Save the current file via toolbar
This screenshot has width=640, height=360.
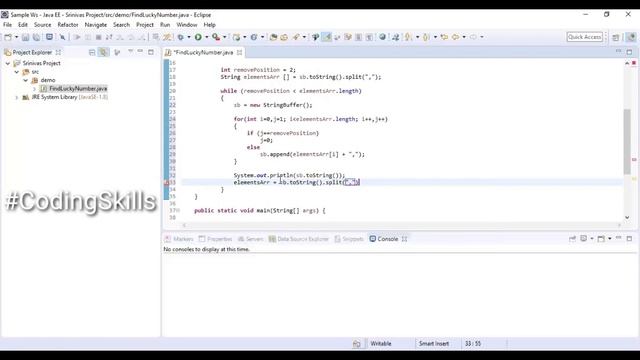pyautogui.click(x=25, y=37)
